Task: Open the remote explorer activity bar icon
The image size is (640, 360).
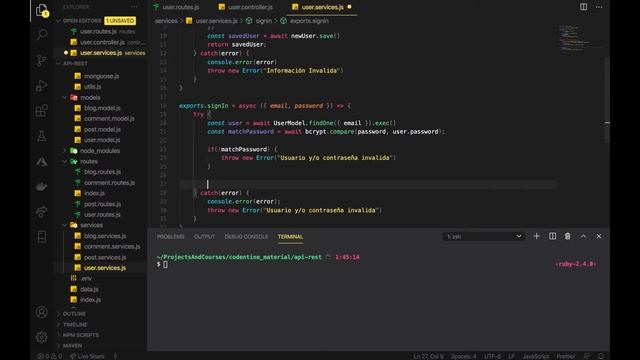Action: (x=42, y=212)
